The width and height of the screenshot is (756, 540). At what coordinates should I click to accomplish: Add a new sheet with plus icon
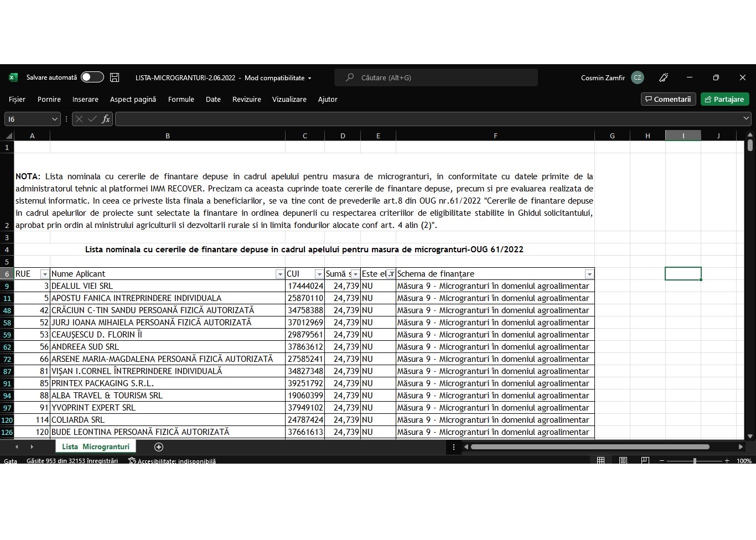159,447
